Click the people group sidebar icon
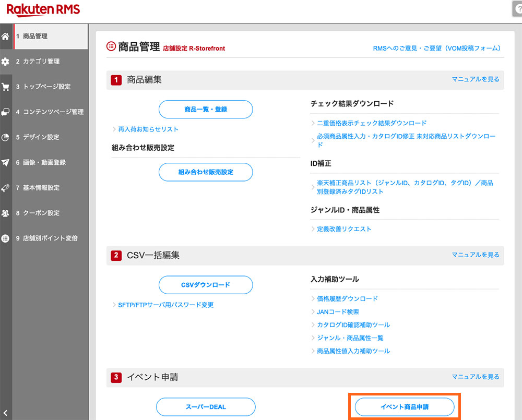Image resolution: width=522 pixels, height=420 pixels. (x=5, y=213)
